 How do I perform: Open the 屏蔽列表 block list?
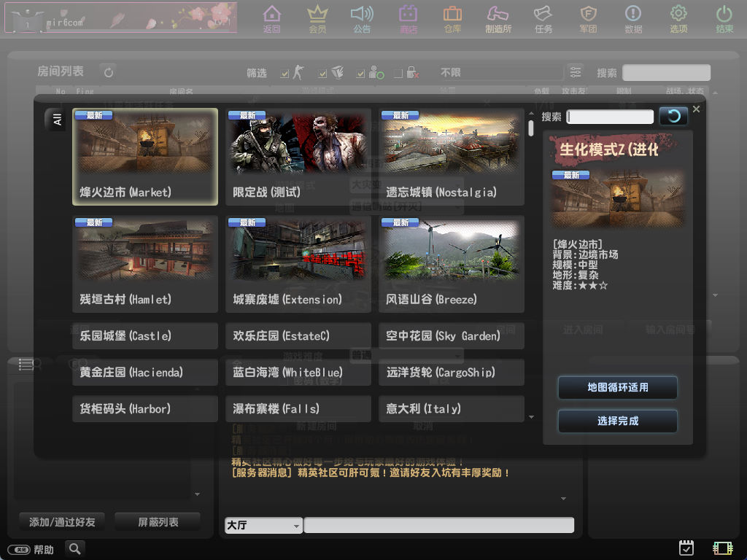click(158, 522)
